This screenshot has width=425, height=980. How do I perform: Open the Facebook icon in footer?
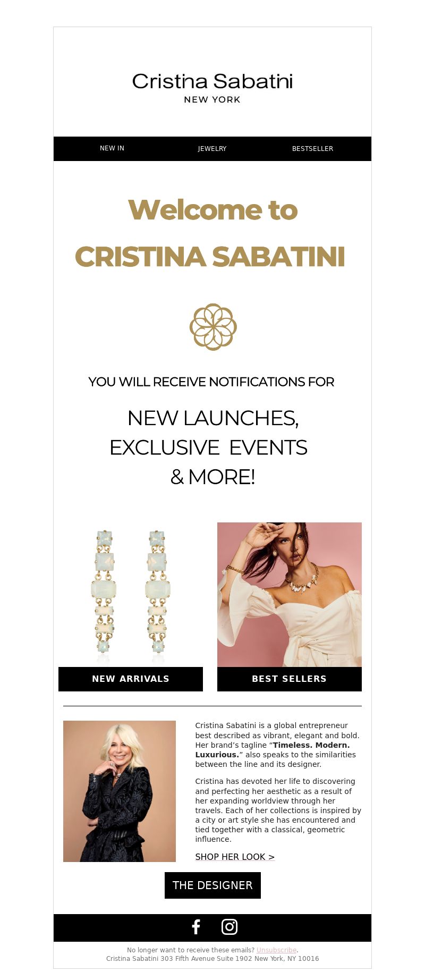tap(196, 927)
